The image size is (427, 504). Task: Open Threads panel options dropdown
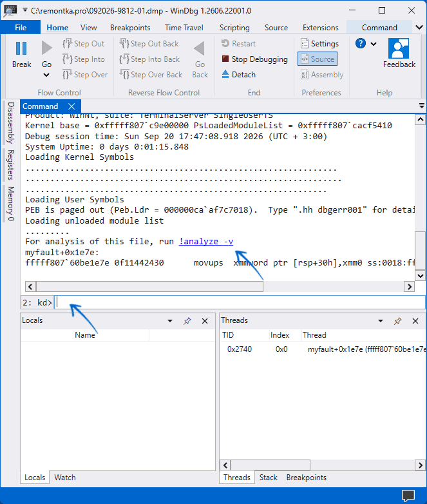point(381,321)
